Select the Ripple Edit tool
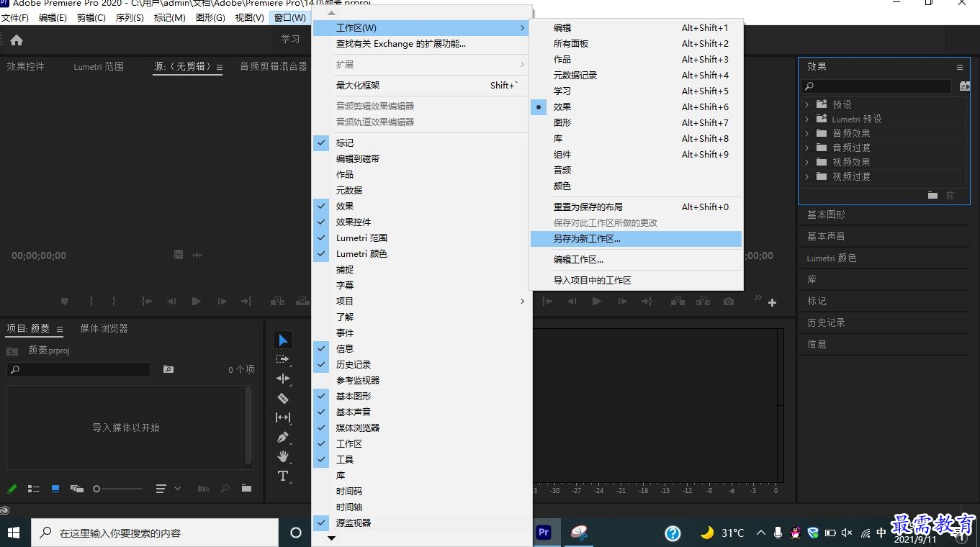This screenshot has height=547, width=980. [x=283, y=379]
